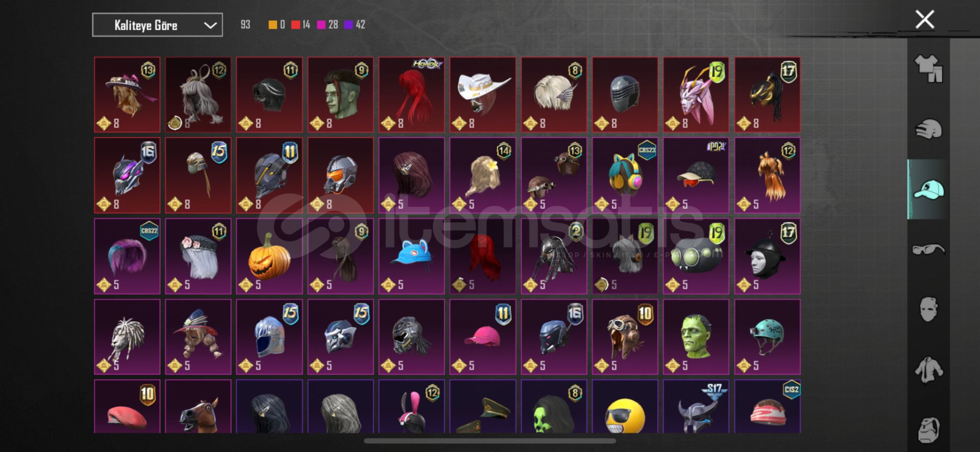Open the face mask category icon
Screen dimensions: 980x452
pos(928,309)
